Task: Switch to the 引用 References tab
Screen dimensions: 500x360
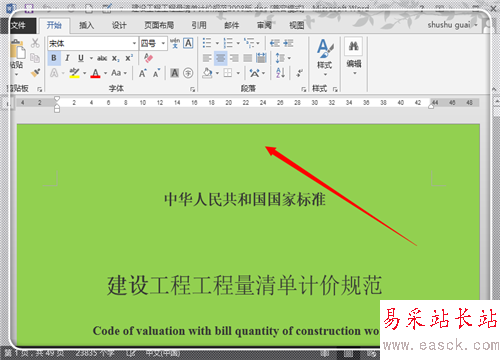Action: click(199, 25)
